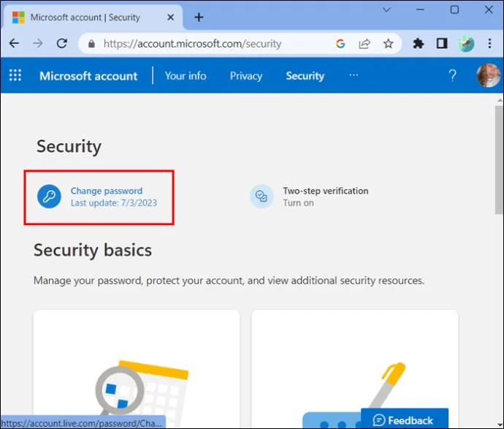Click the key icon for Change password
Viewport: 504px width, 429px height.
49,197
